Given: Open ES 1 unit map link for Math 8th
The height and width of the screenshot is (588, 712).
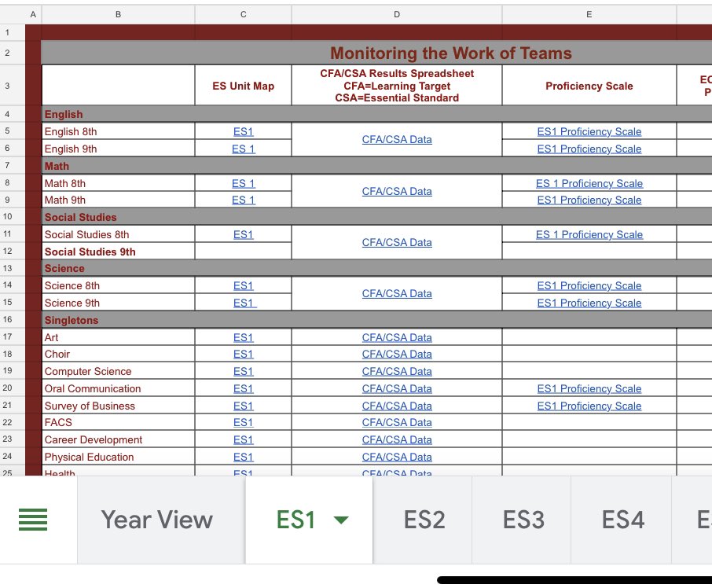Looking at the screenshot, I should (244, 183).
